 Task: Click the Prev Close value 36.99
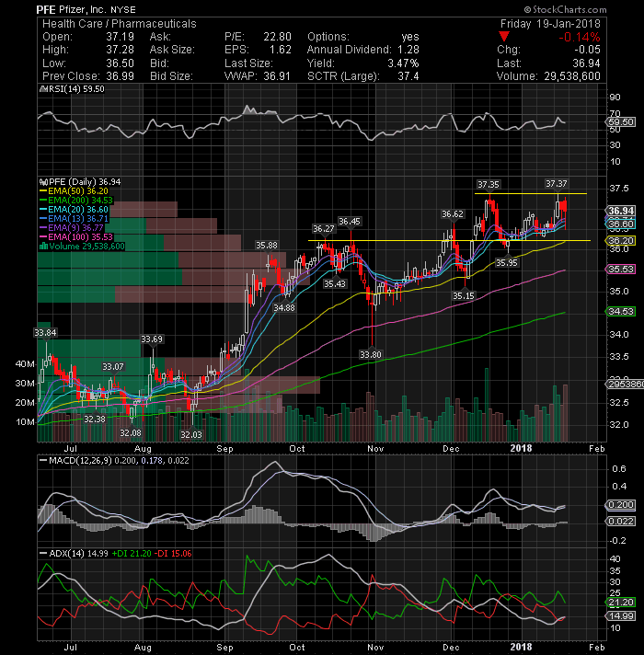[120, 76]
